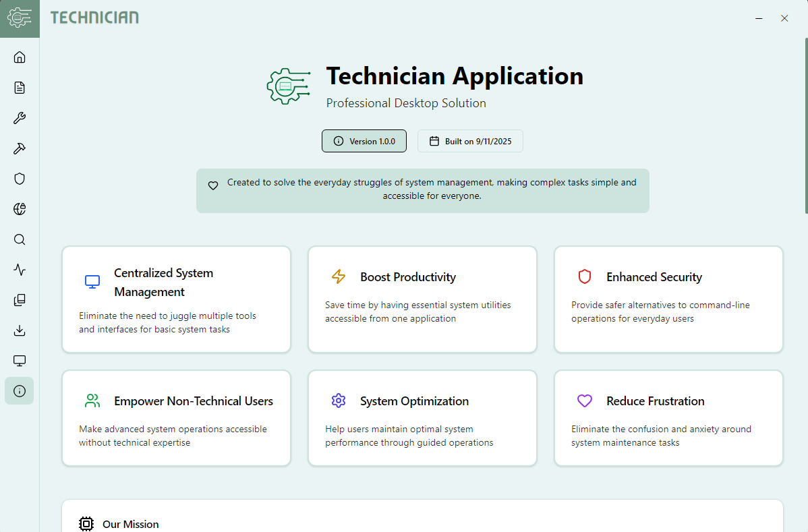Screen dimensions: 808x532
Task: Click the Version 1.0.0 badge
Action: 364,141
